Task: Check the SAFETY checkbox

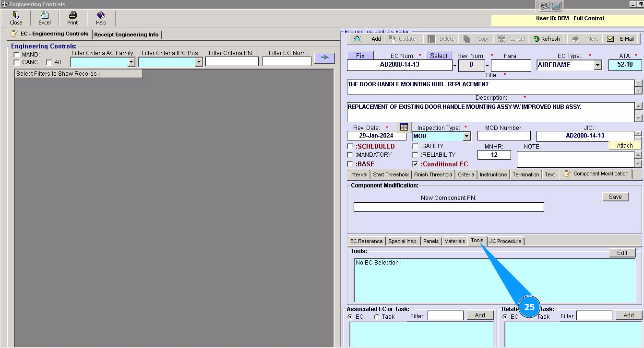Action: pos(416,146)
